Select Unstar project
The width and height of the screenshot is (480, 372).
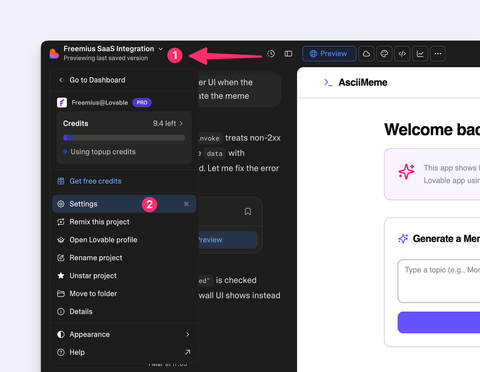pyautogui.click(x=124, y=276)
